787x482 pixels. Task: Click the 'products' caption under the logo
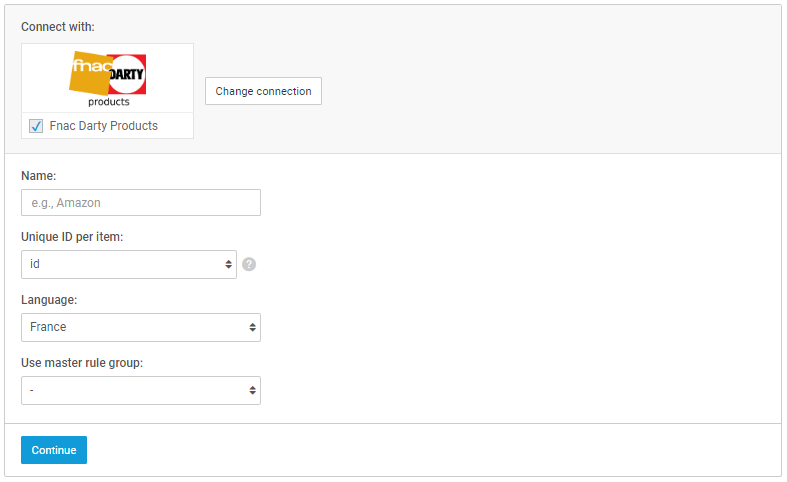[109, 101]
